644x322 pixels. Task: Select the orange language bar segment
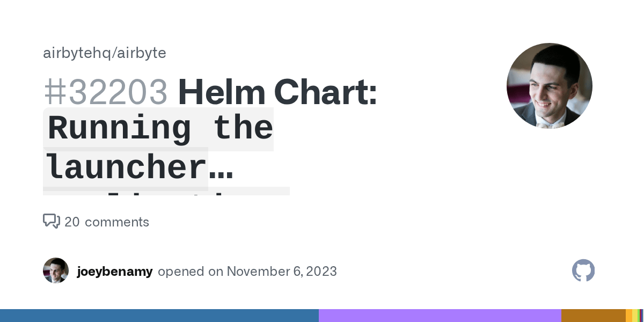coord(629,316)
